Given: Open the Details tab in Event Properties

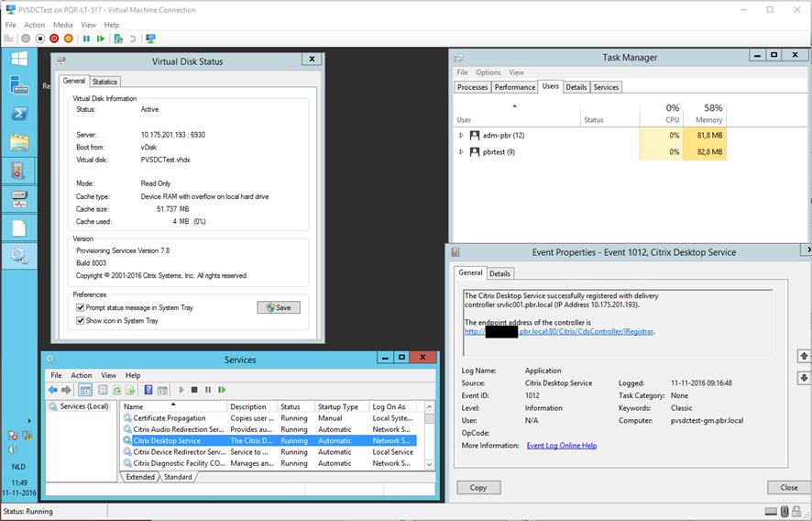Looking at the screenshot, I should 499,273.
